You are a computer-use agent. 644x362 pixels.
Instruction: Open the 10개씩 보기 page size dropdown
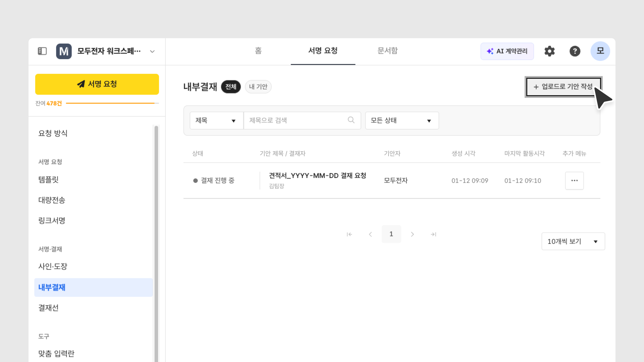(573, 241)
